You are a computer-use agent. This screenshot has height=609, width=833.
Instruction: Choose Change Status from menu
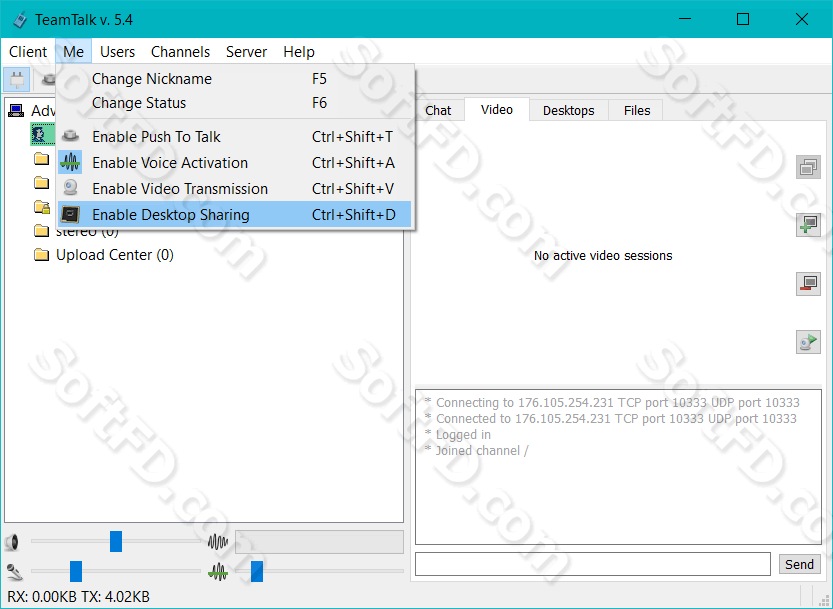tap(234, 103)
